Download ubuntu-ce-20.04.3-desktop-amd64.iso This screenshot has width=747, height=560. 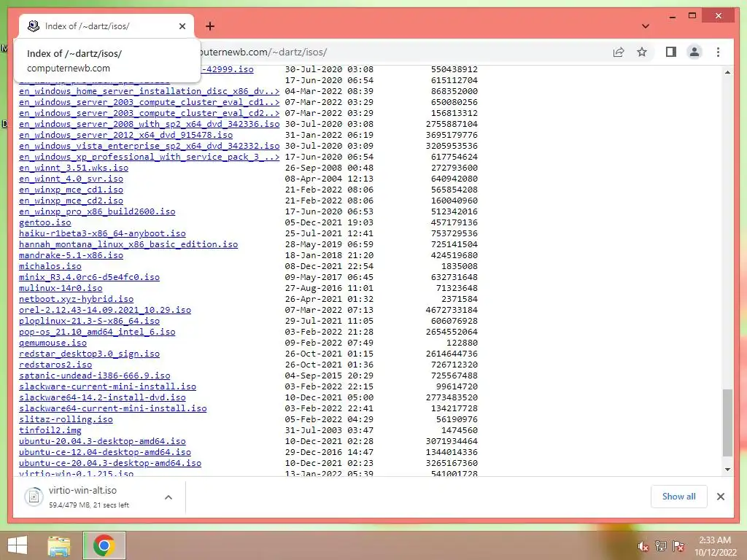[110, 463]
